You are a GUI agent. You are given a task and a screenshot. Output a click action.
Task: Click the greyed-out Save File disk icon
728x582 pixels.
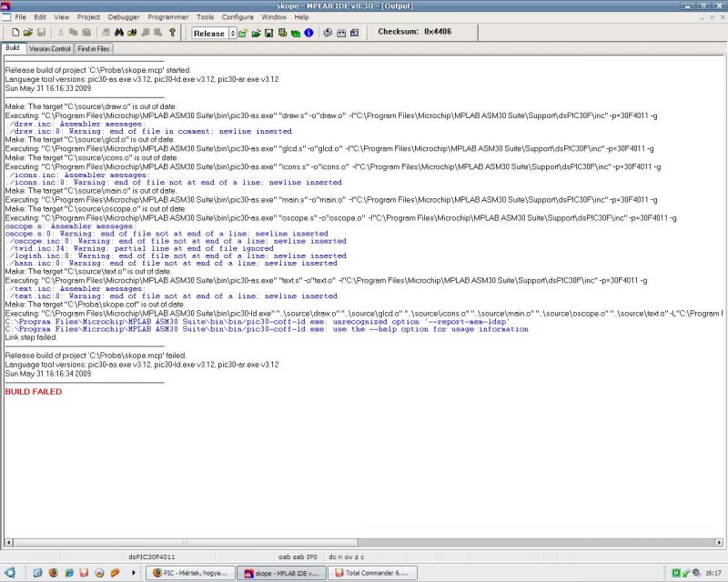pyautogui.click(x=41, y=33)
